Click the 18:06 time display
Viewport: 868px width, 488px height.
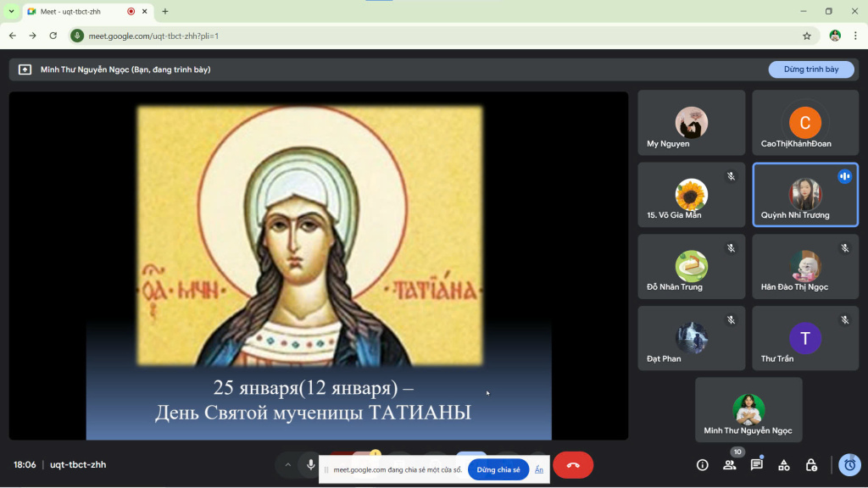coord(25,465)
